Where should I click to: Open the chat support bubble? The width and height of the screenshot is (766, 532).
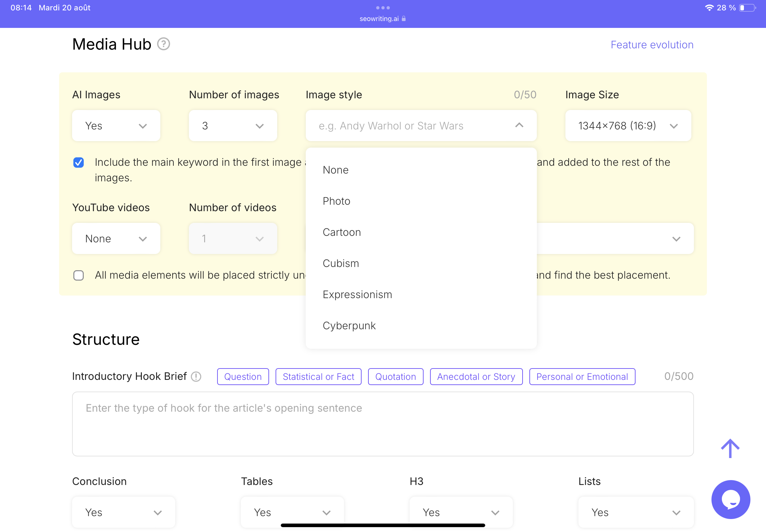click(731, 499)
